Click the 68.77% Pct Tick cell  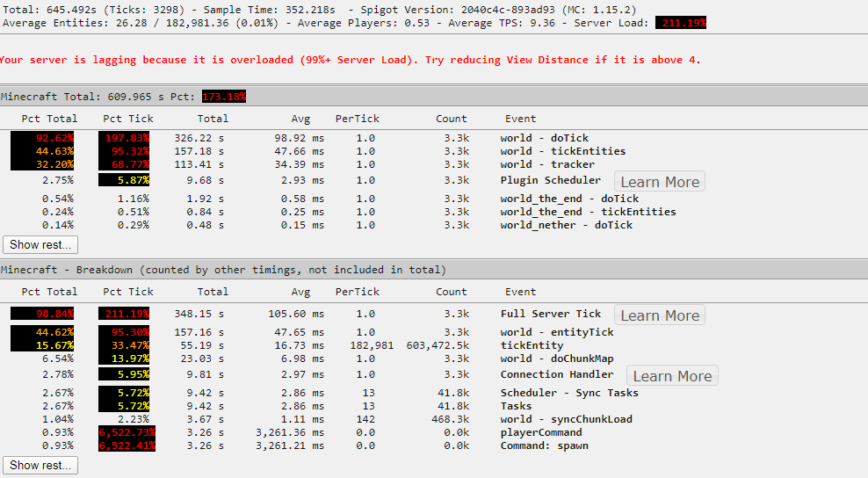(124, 164)
